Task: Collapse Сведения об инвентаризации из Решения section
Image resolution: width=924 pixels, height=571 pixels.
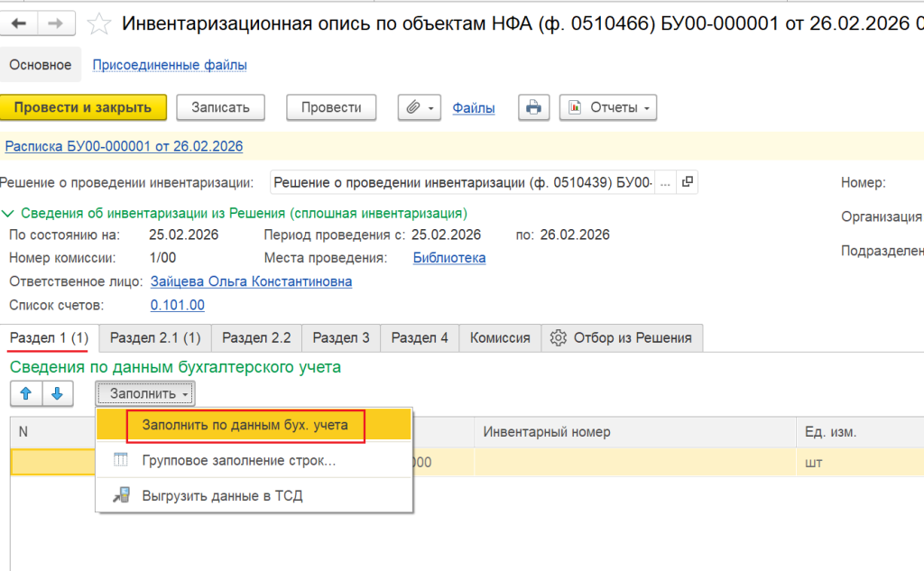Action: pyautogui.click(x=9, y=214)
